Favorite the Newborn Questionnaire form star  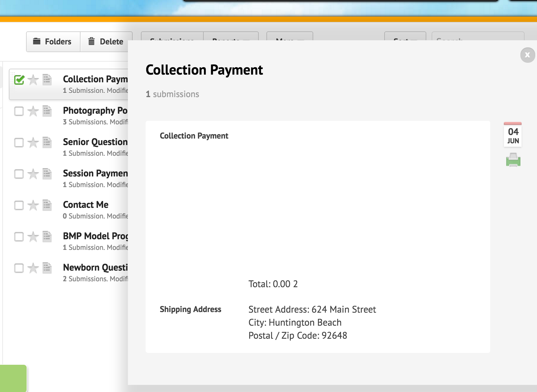tap(33, 268)
